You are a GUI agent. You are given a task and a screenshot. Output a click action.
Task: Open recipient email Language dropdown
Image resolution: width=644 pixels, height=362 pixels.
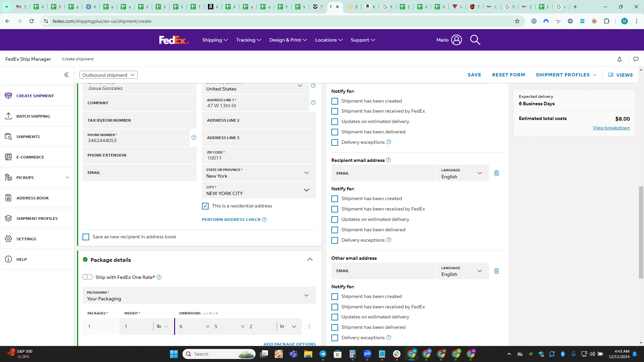(x=463, y=173)
